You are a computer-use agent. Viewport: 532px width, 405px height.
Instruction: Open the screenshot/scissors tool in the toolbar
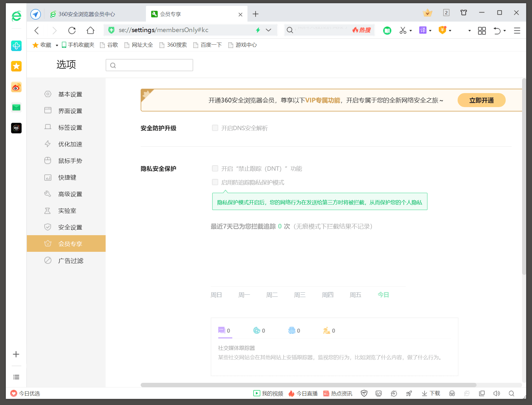pos(403,30)
